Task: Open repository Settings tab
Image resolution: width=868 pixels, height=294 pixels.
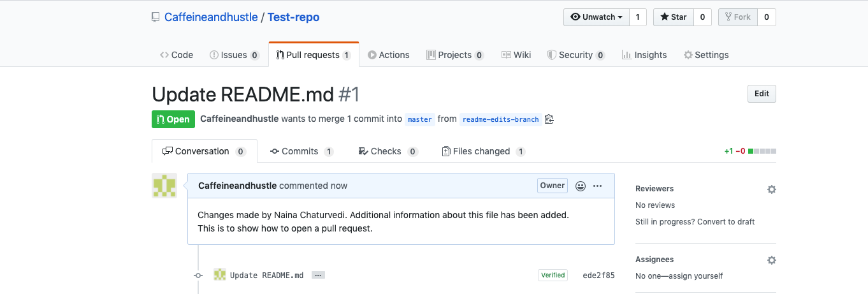Action: pyautogui.click(x=706, y=55)
